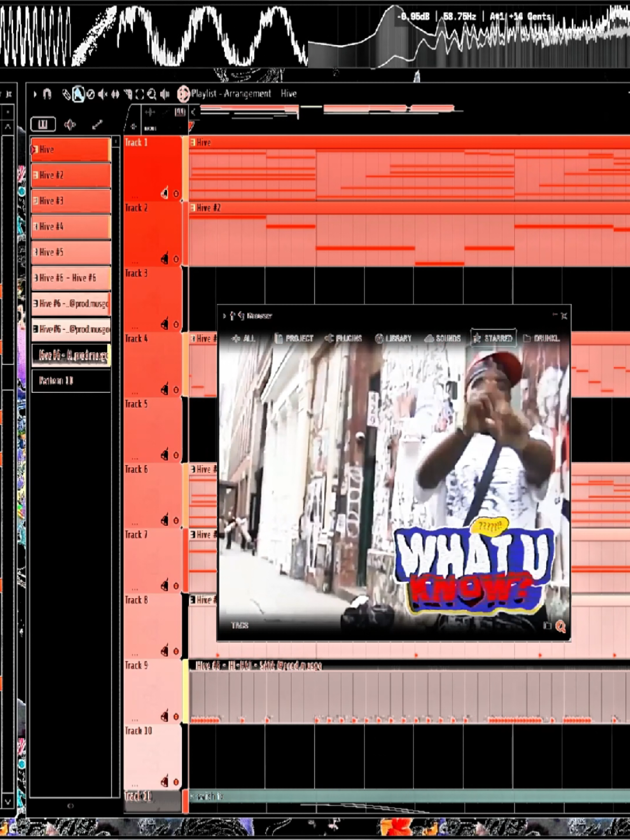Click the oscilloscope waveform display
630x840 pixels.
click(x=154, y=35)
